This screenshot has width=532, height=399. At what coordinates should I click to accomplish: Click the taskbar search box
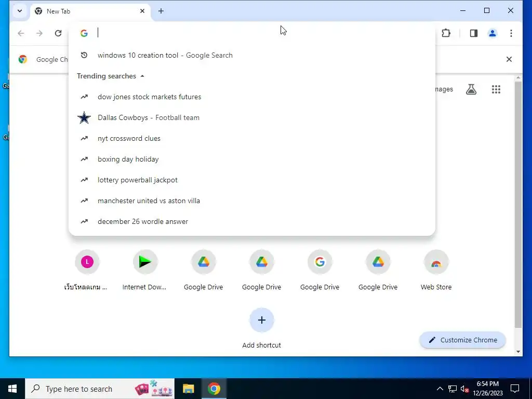[100, 389]
